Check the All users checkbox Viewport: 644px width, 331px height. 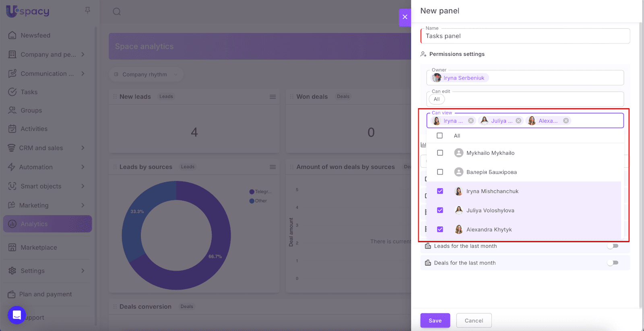pos(440,136)
